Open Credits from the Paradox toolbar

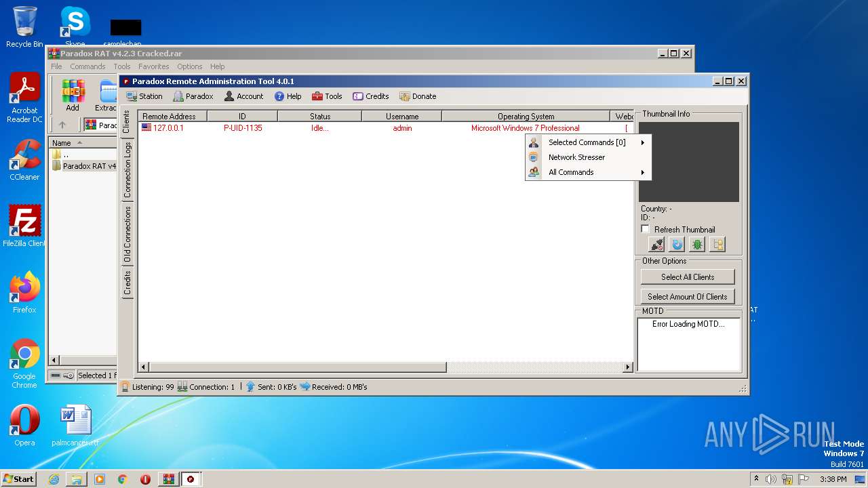point(371,96)
